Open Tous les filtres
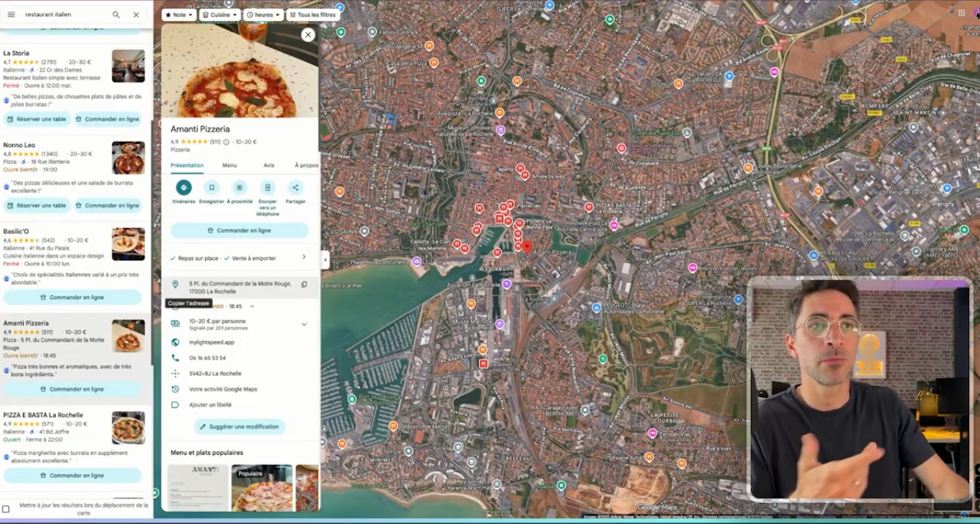980x524 pixels. pos(312,14)
